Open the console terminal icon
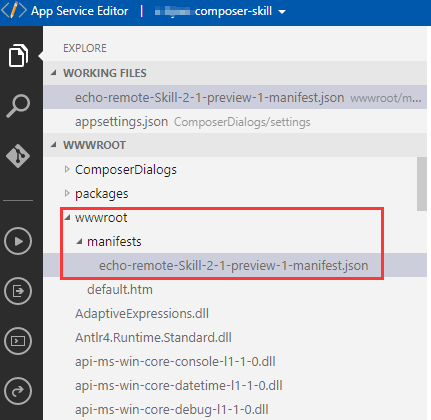The height and width of the screenshot is (420, 431). (18, 341)
